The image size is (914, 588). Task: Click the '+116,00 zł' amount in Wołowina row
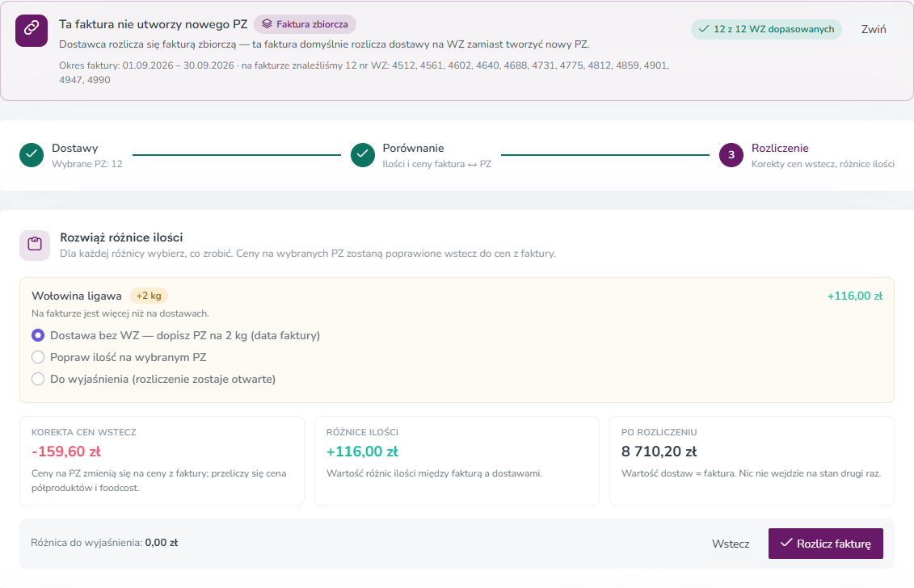[x=854, y=296]
